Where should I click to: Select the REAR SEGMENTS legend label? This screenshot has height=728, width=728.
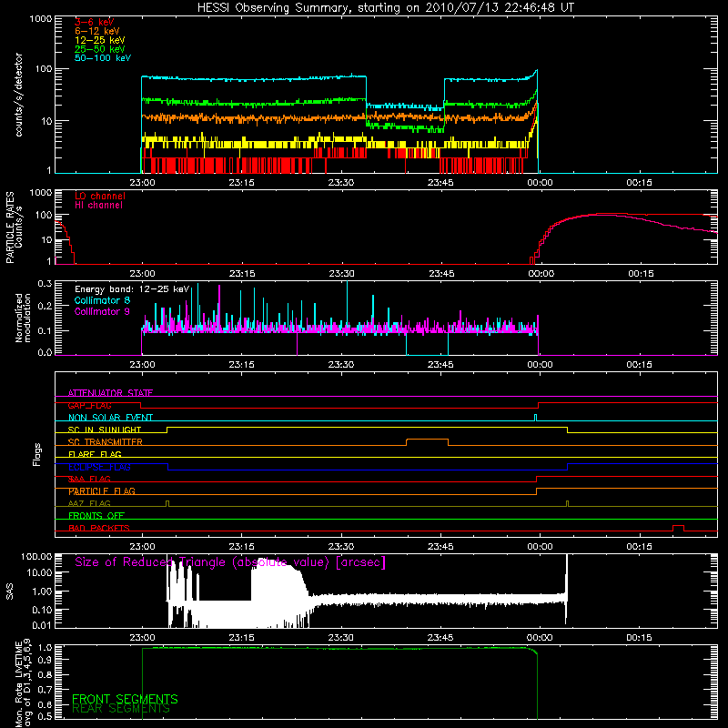coord(121,709)
